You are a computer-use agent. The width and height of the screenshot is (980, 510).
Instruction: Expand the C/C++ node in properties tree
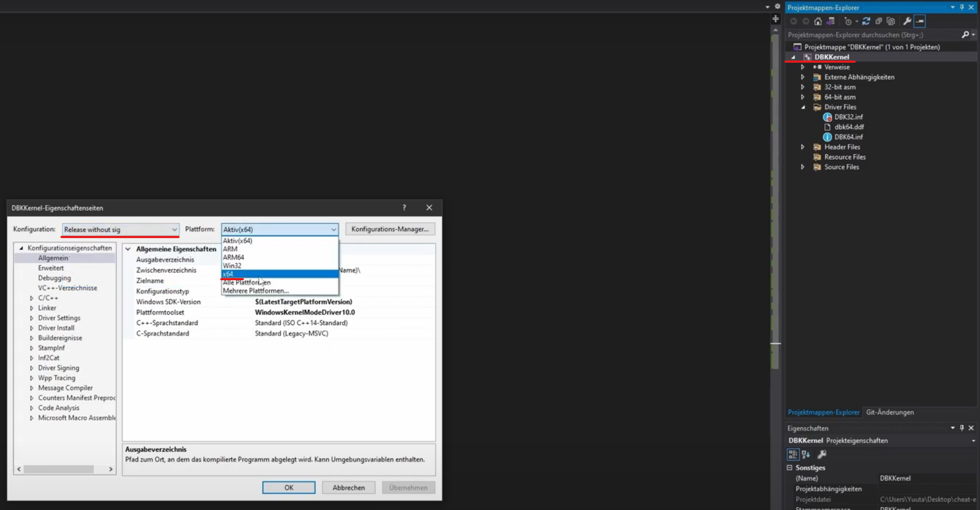pyautogui.click(x=32, y=298)
